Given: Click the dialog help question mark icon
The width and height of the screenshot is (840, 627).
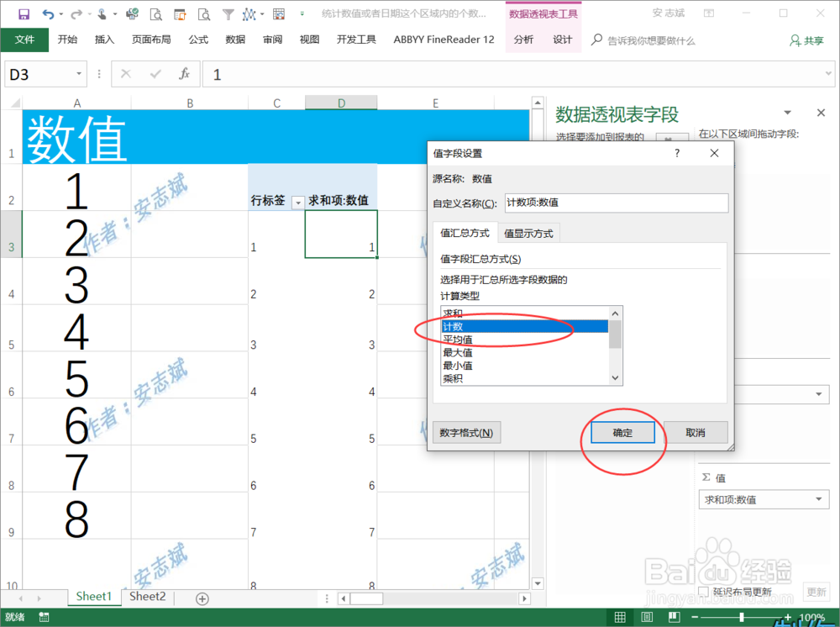Looking at the screenshot, I should tap(677, 153).
